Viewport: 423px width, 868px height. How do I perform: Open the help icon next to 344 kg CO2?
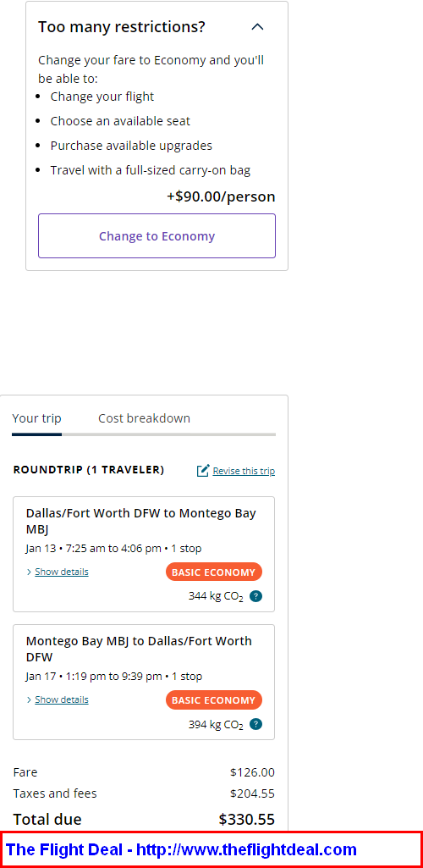[255, 596]
